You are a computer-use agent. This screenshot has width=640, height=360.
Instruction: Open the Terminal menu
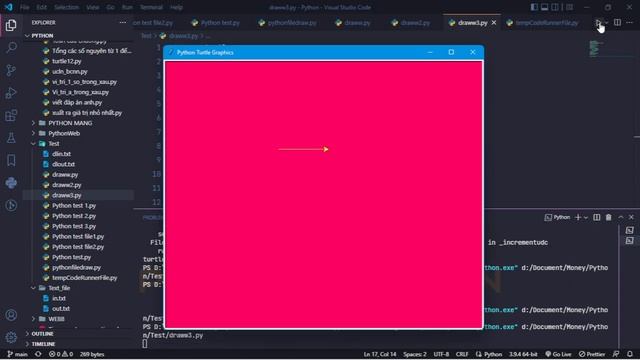coord(151,7)
